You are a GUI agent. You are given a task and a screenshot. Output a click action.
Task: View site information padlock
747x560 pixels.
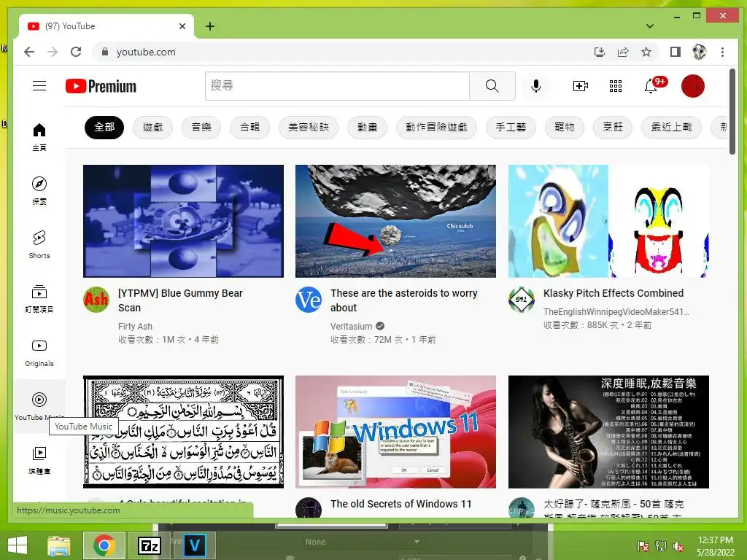(105, 52)
